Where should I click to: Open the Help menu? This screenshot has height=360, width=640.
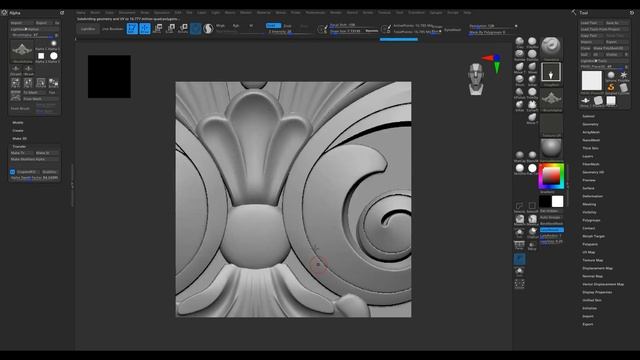click(x=467, y=13)
